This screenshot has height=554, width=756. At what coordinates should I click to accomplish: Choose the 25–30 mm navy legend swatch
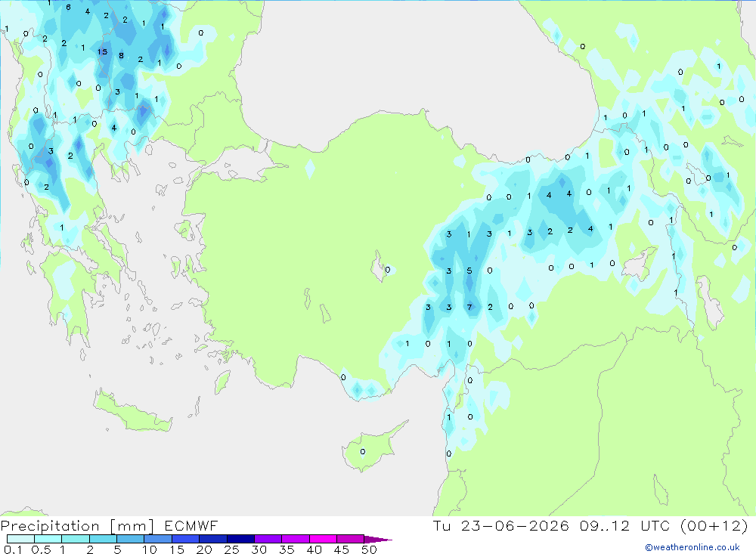click(240, 539)
